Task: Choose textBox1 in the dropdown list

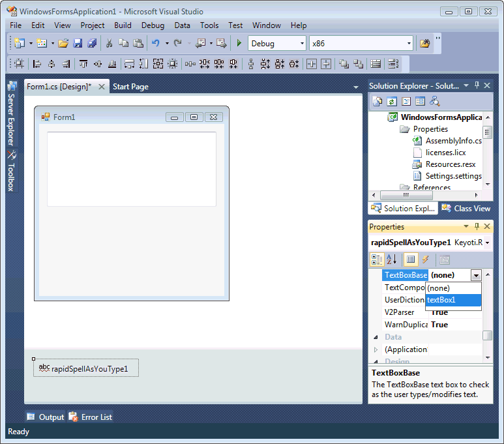Action: pyautogui.click(x=453, y=300)
